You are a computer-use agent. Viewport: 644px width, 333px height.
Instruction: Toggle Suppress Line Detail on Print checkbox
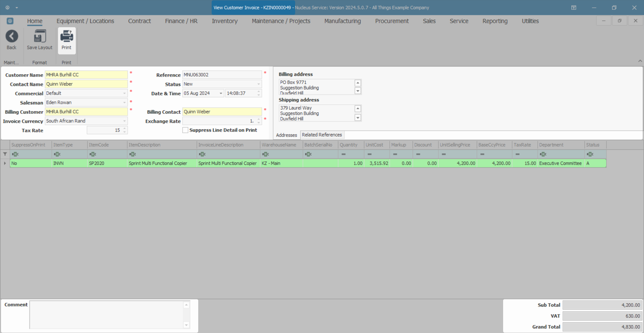point(185,130)
